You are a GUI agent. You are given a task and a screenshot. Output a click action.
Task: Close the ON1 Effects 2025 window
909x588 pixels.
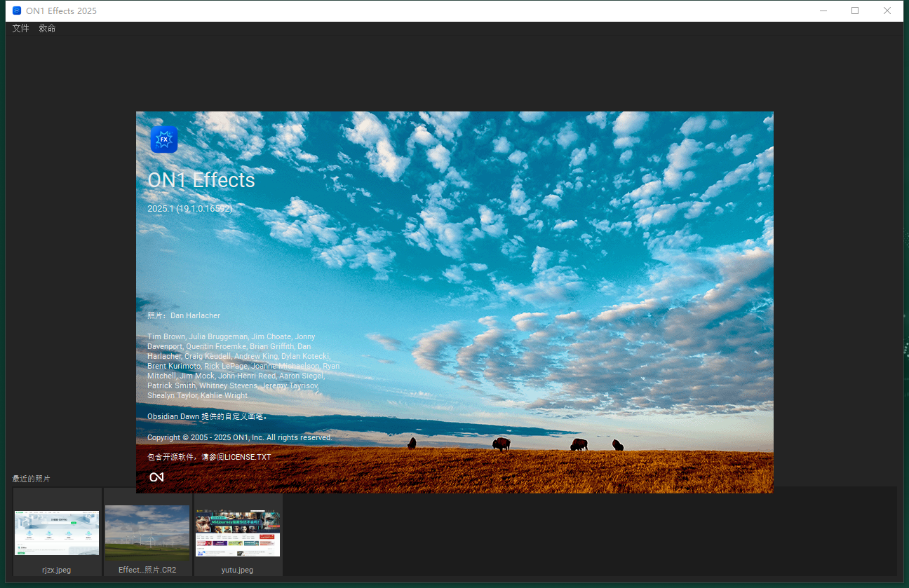887,11
